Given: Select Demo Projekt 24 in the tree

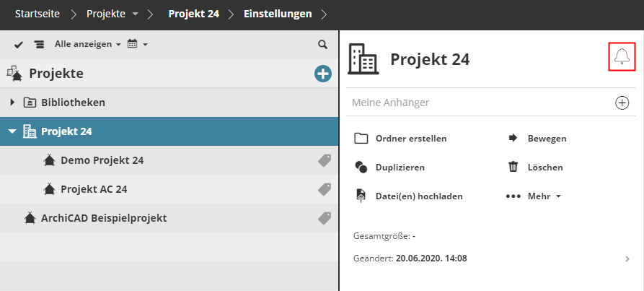Looking at the screenshot, I should [102, 160].
